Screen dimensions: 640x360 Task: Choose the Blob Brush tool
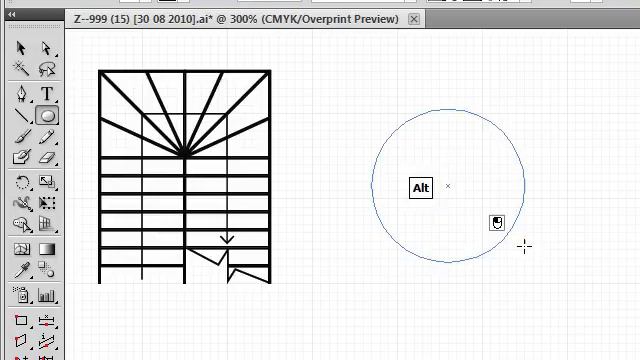22,157
